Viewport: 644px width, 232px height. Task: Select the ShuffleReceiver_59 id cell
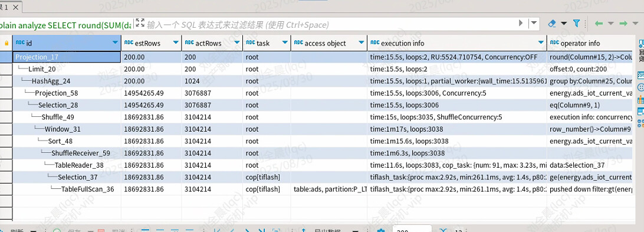click(67, 153)
